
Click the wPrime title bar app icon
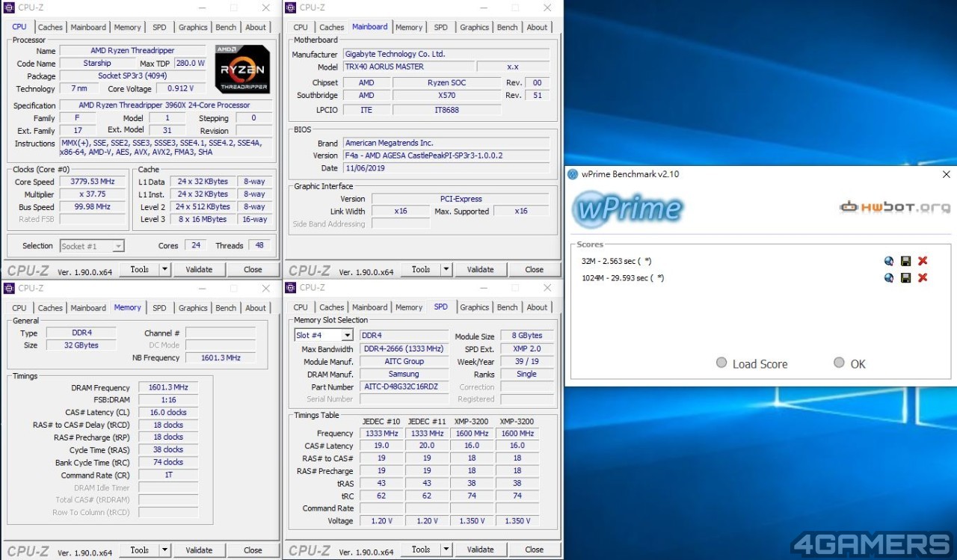point(573,174)
